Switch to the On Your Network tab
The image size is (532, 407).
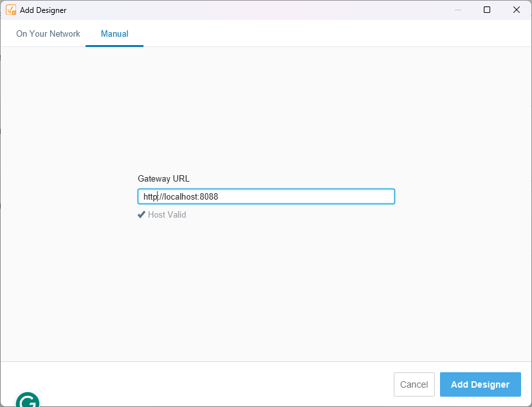point(48,33)
